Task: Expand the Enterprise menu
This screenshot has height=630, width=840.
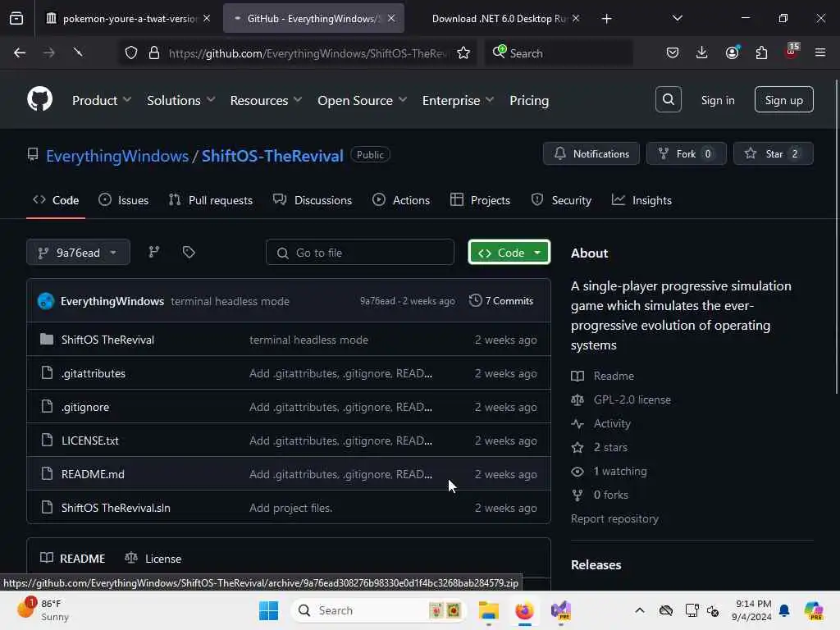Action: coord(458,100)
